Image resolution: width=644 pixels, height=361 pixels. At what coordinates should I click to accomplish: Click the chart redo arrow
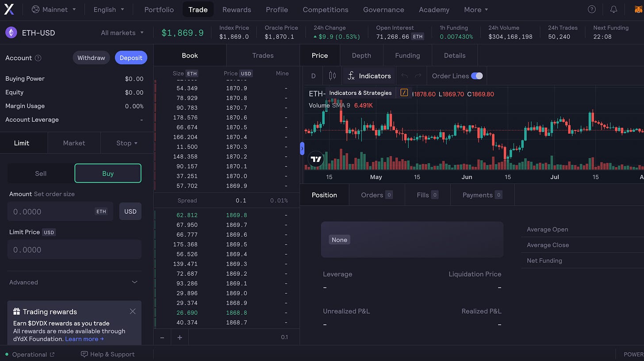418,76
